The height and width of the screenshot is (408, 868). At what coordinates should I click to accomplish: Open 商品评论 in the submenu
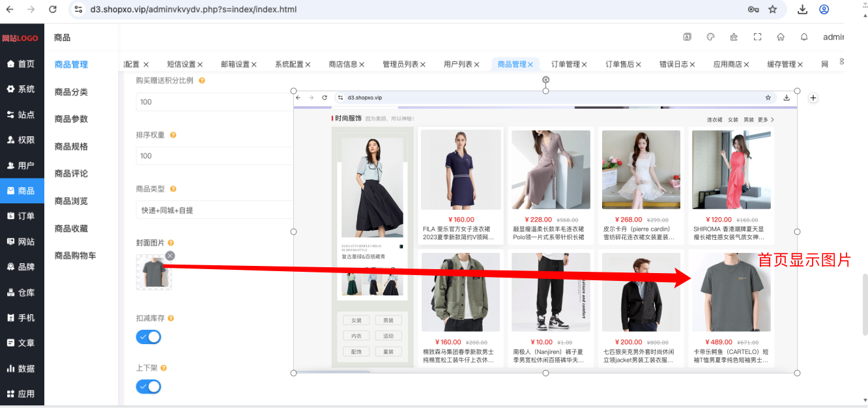pos(71,173)
